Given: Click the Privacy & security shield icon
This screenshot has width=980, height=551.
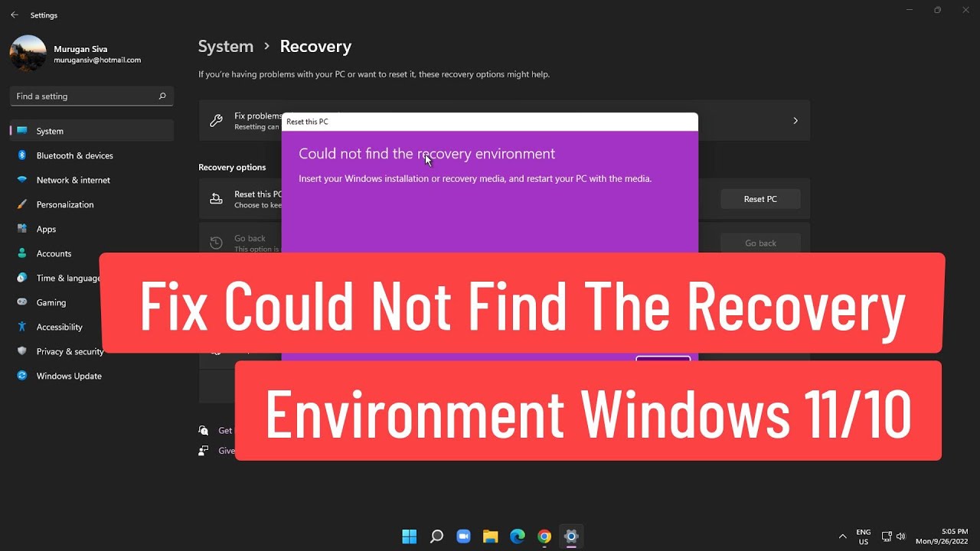Looking at the screenshot, I should [21, 351].
